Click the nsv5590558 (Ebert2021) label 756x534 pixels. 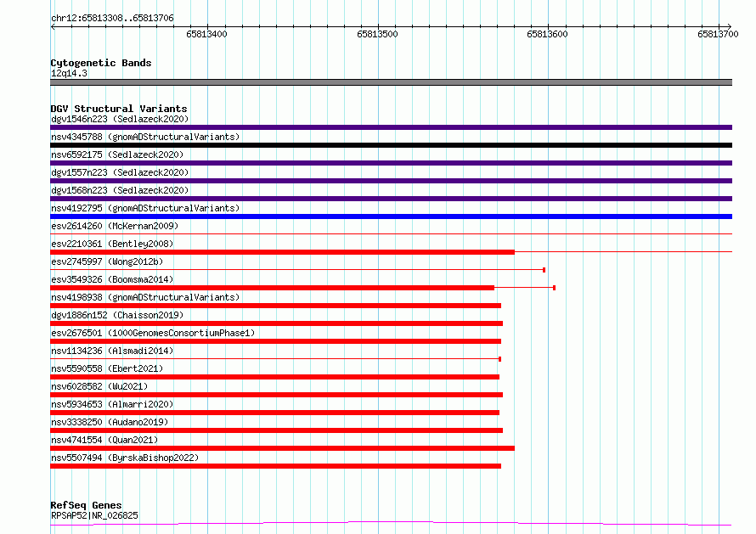(107, 368)
